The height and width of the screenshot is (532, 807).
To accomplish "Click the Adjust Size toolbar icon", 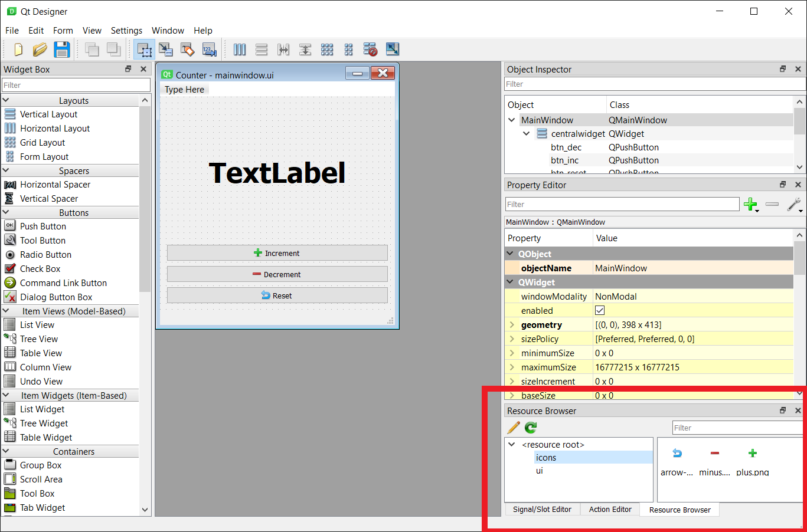I will point(392,50).
